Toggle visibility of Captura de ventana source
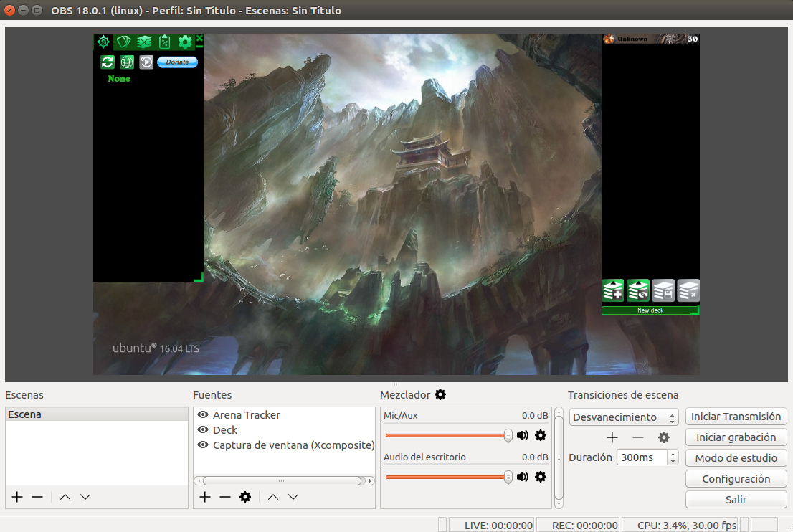The width and height of the screenshot is (793, 532). [203, 445]
